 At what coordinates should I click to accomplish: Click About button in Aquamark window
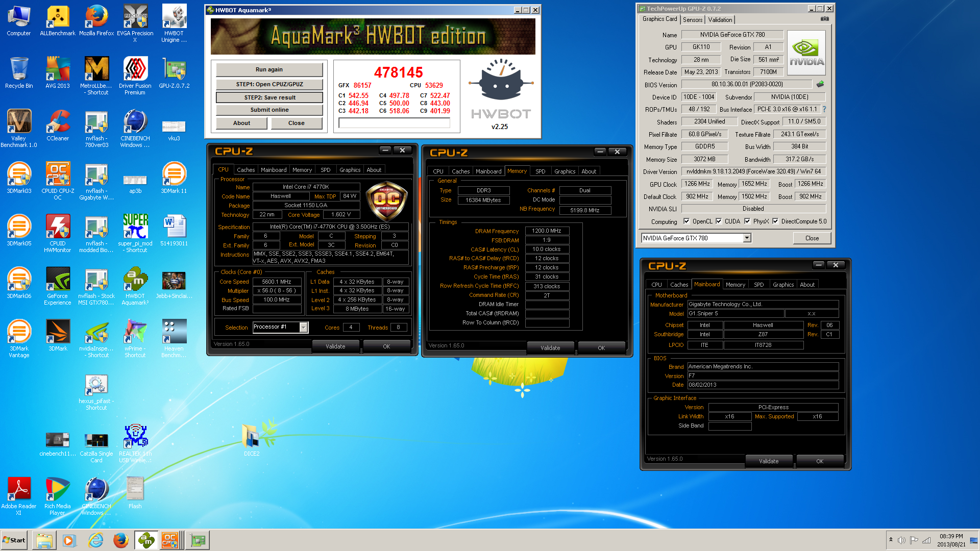(241, 123)
